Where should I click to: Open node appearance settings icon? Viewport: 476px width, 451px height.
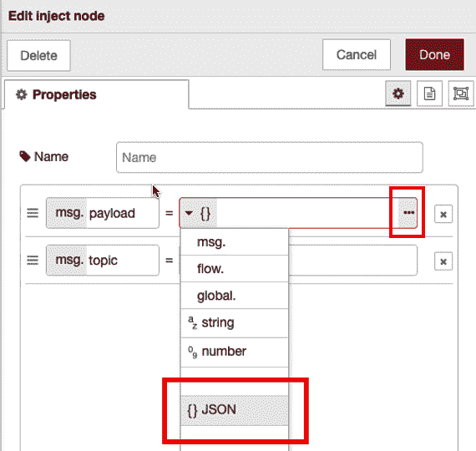click(461, 94)
